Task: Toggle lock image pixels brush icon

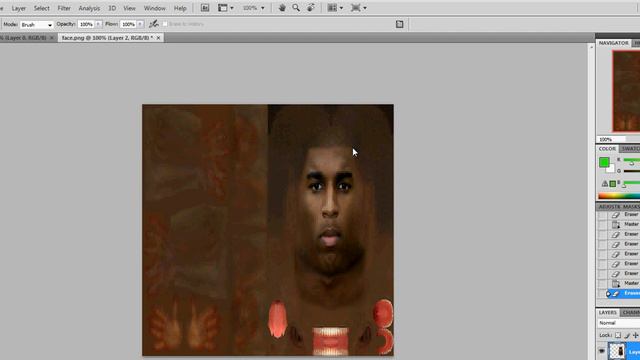Action: [x=627, y=335]
